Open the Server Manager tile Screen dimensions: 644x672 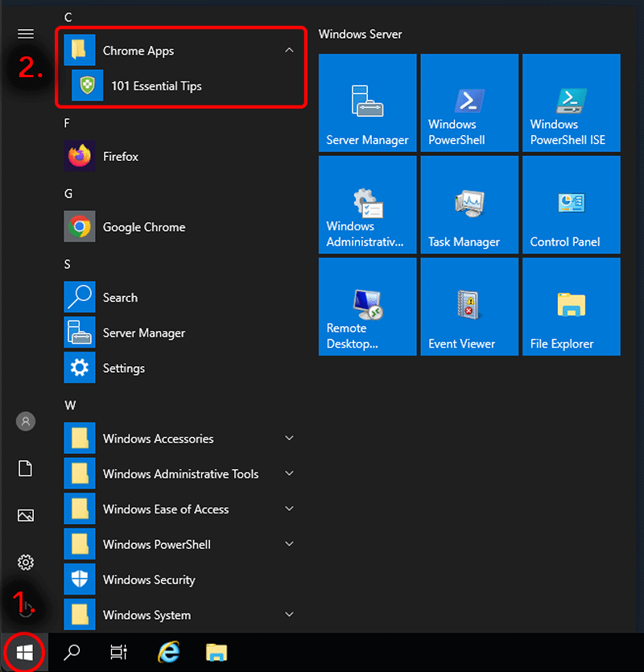coord(367,103)
